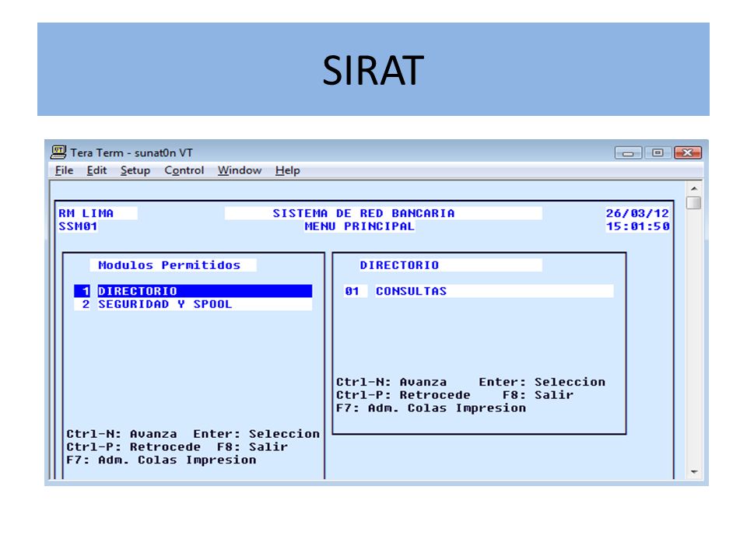
Task: Select the 2 SEGURIDAD Y SPOOL row
Action: point(193,304)
